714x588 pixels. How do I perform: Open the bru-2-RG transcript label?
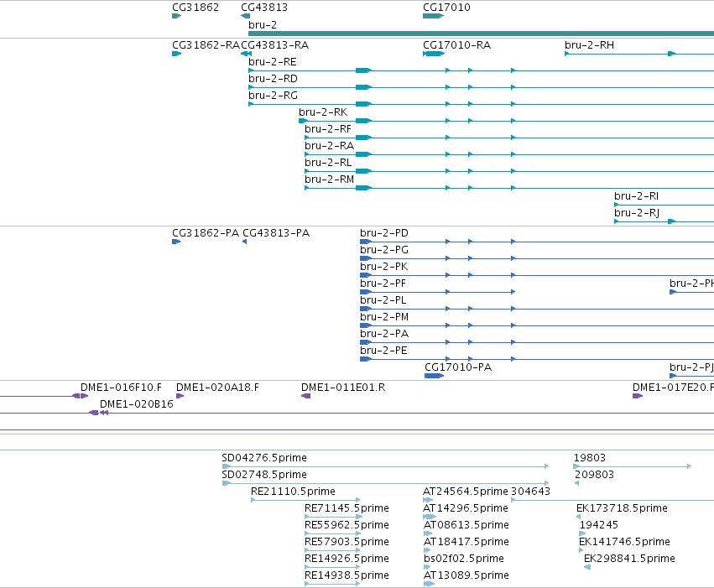273,95
